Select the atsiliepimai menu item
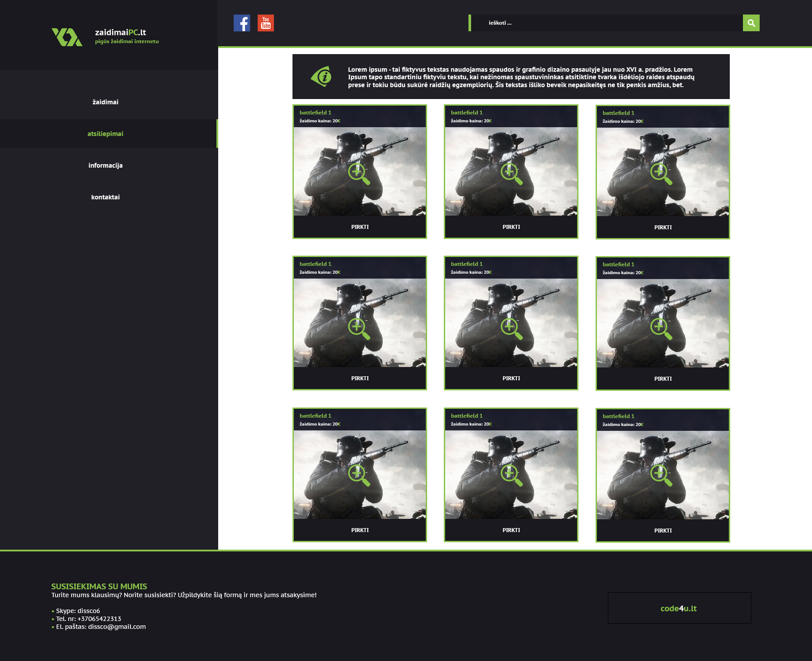The height and width of the screenshot is (661, 812). [x=106, y=134]
